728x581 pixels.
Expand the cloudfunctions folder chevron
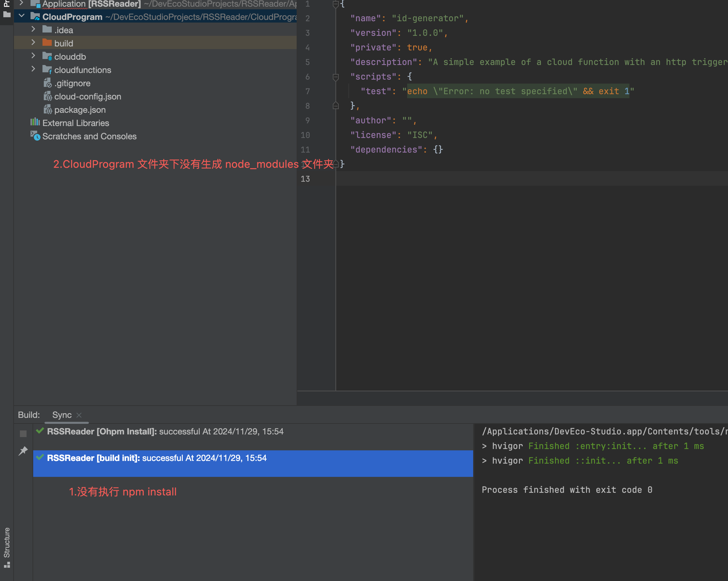33,70
